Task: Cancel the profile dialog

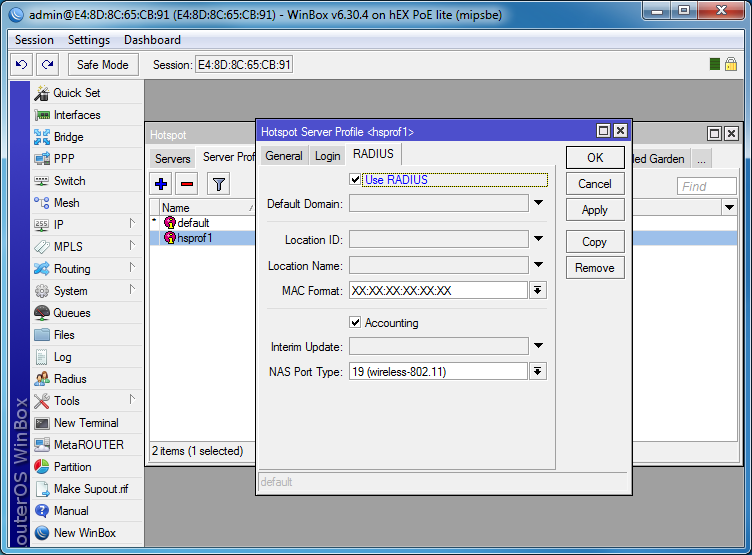Action: click(x=595, y=184)
